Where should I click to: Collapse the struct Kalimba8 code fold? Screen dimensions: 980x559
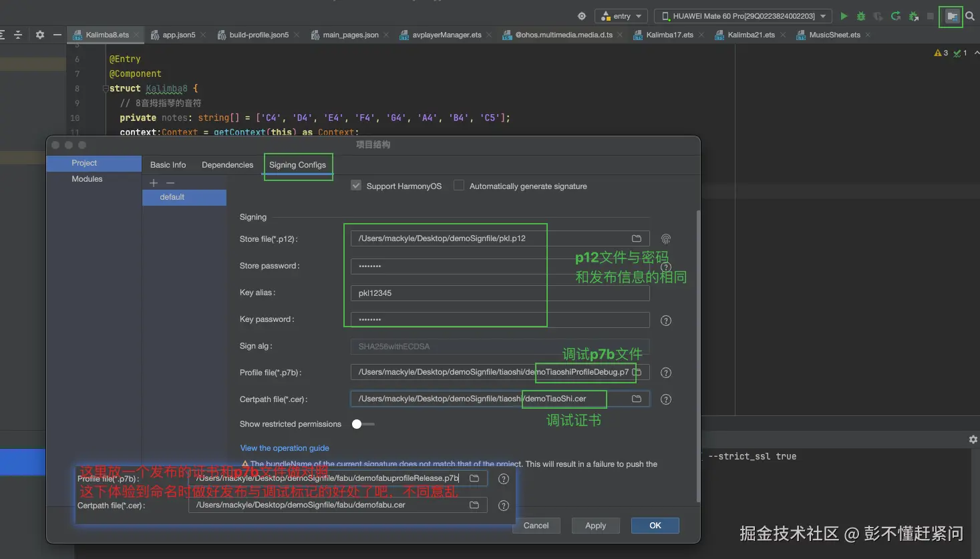tap(105, 88)
